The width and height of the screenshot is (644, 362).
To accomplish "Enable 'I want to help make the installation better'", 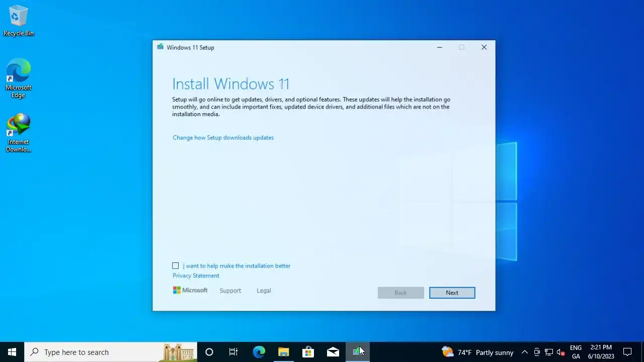I will point(176,265).
